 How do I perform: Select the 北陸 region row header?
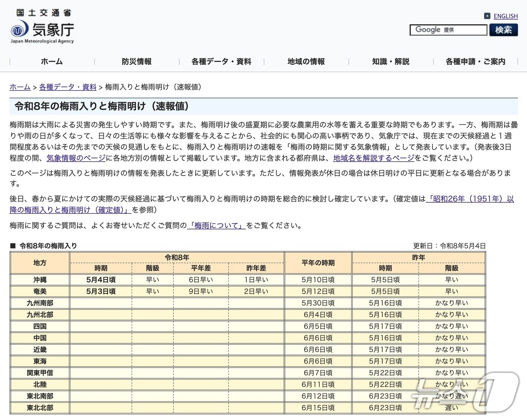[40, 385]
